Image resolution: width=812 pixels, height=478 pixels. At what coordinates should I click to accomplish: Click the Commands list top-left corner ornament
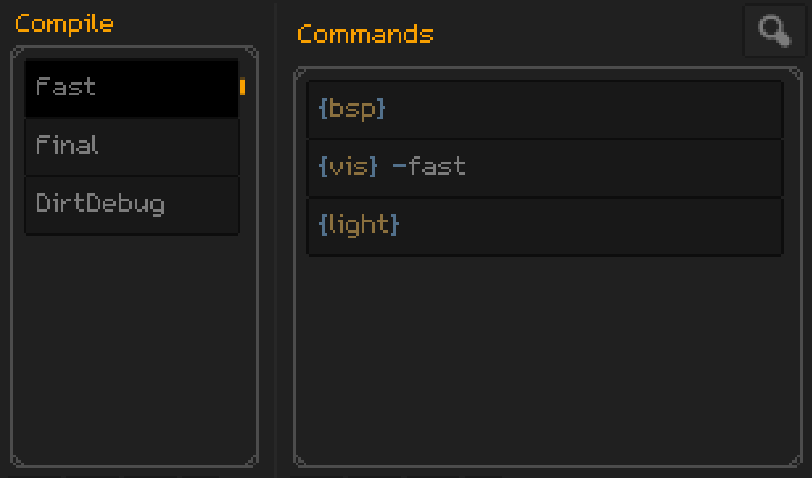pos(299,73)
